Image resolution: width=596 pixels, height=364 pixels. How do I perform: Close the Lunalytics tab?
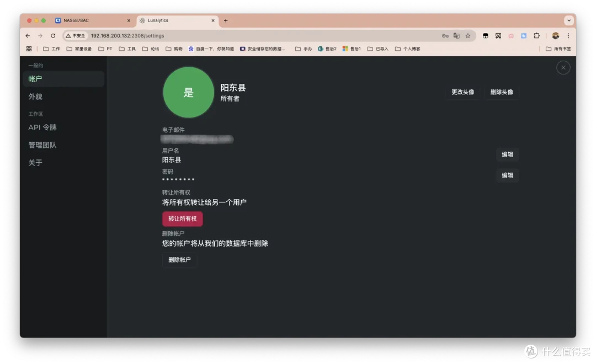pyautogui.click(x=213, y=20)
